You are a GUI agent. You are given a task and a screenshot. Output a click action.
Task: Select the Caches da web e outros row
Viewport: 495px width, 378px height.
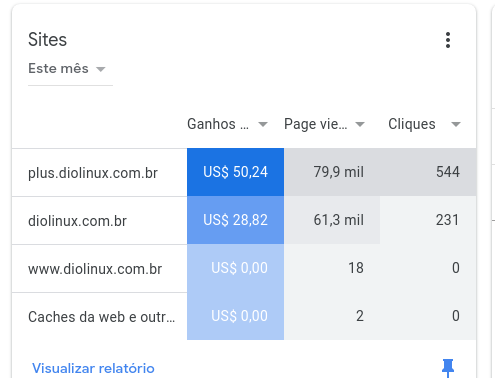coord(244,316)
